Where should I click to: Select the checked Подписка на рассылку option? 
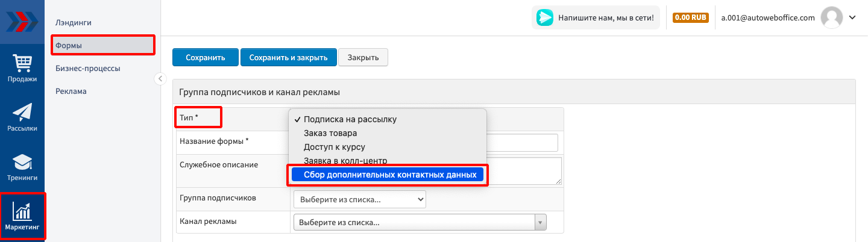pyautogui.click(x=350, y=119)
